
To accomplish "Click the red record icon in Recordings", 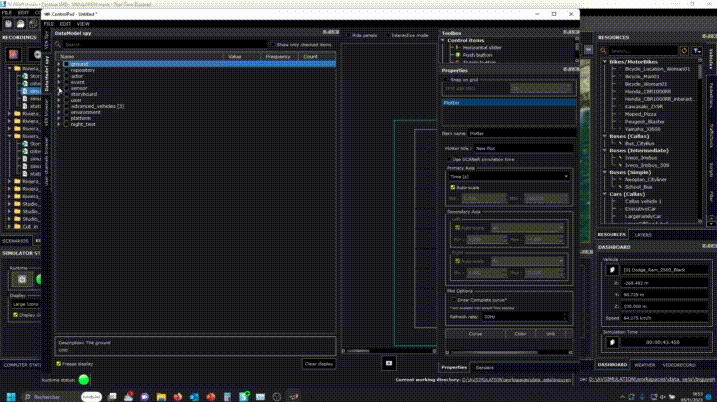I will (14, 54).
